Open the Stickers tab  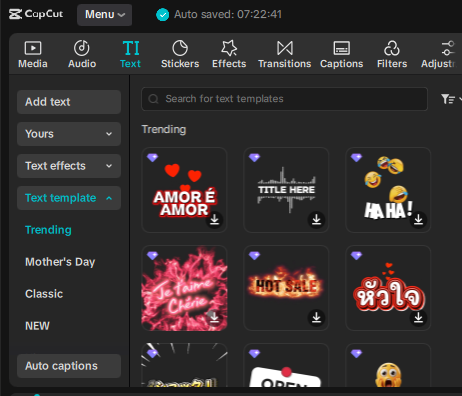(x=180, y=54)
